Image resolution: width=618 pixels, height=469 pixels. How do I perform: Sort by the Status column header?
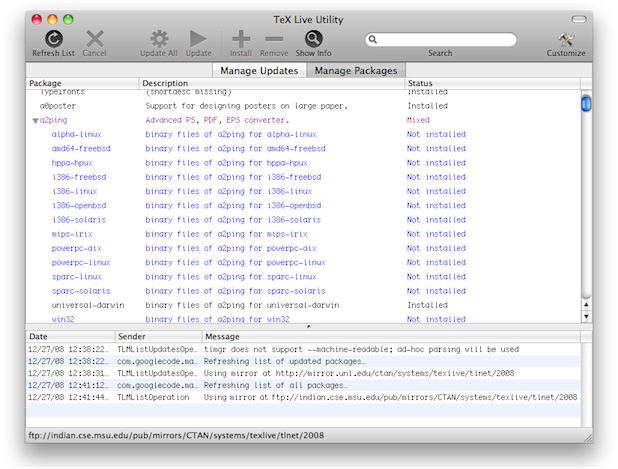click(492, 83)
